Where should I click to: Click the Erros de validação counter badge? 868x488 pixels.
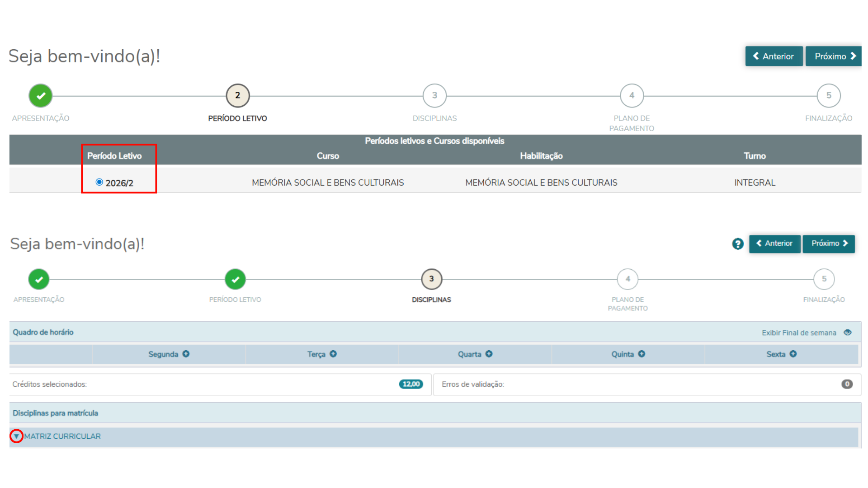tap(847, 384)
